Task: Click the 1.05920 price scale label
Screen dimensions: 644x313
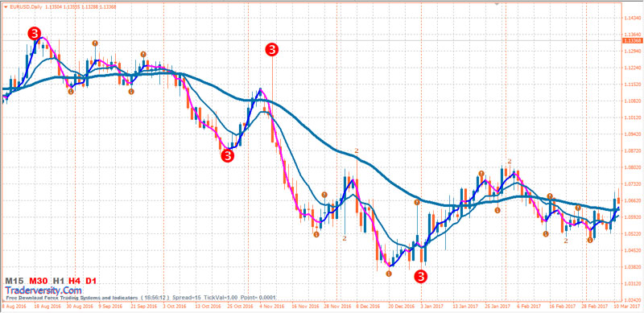Action: [x=633, y=217]
